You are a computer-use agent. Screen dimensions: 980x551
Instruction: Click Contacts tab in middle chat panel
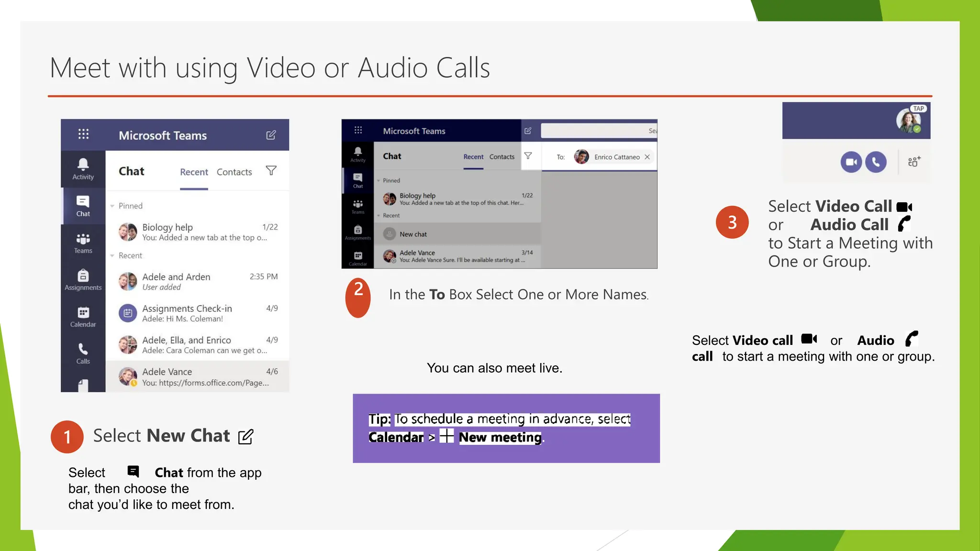[502, 157]
